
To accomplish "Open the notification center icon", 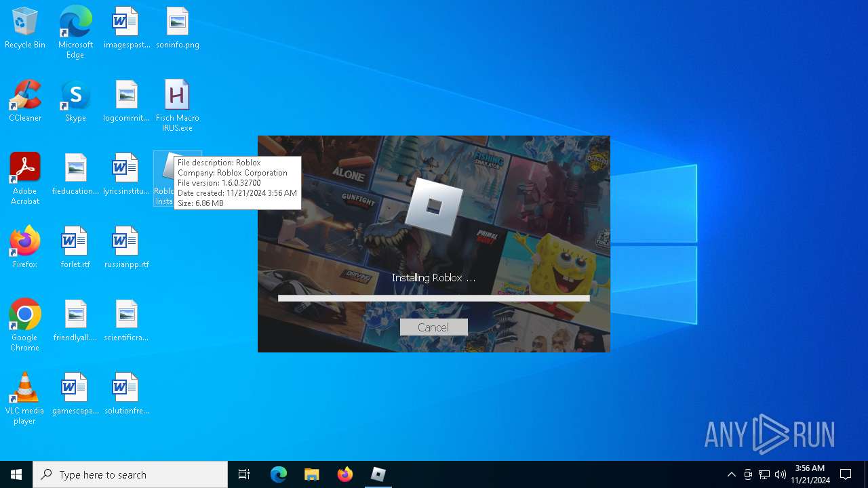I will coord(846,474).
